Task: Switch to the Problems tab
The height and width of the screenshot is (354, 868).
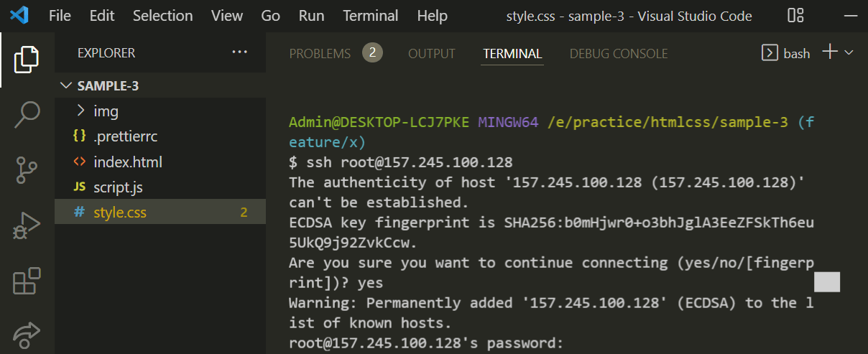Action: tap(320, 54)
